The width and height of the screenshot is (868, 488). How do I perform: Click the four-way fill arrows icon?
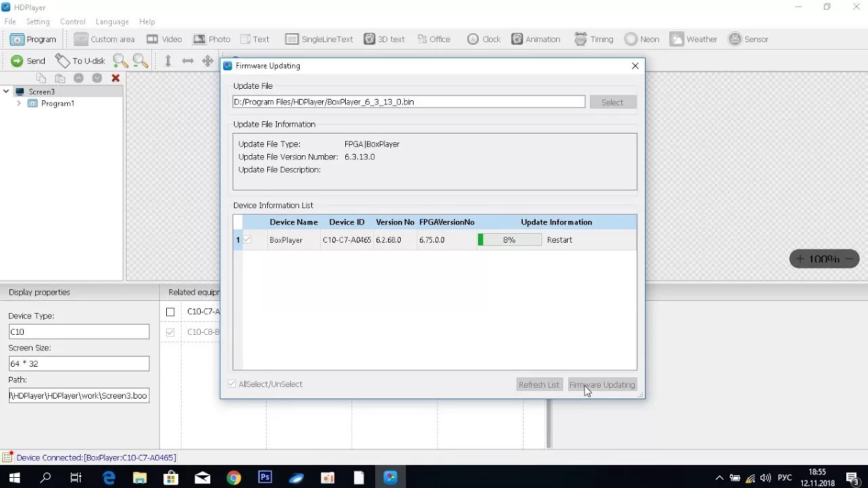click(208, 61)
